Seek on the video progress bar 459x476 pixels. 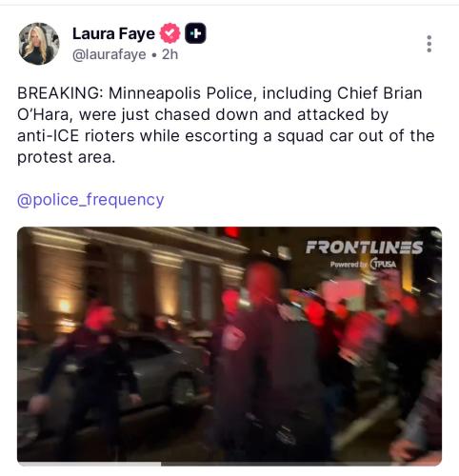(229, 464)
